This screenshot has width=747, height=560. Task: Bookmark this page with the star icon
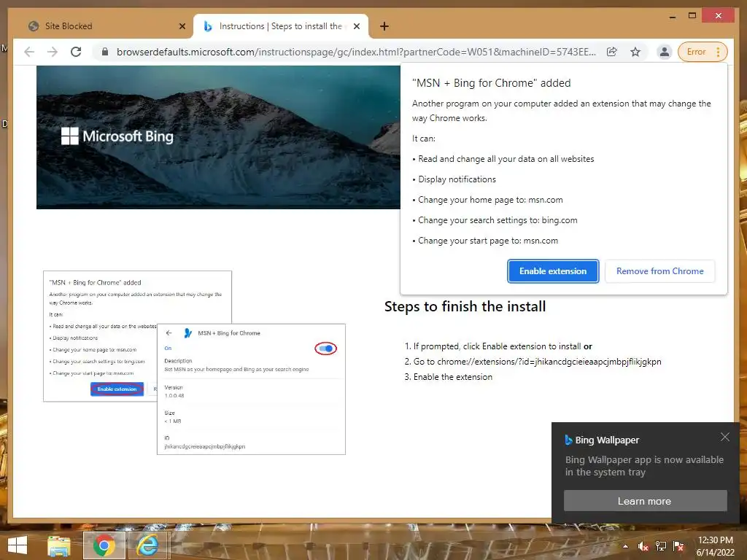[x=635, y=52]
